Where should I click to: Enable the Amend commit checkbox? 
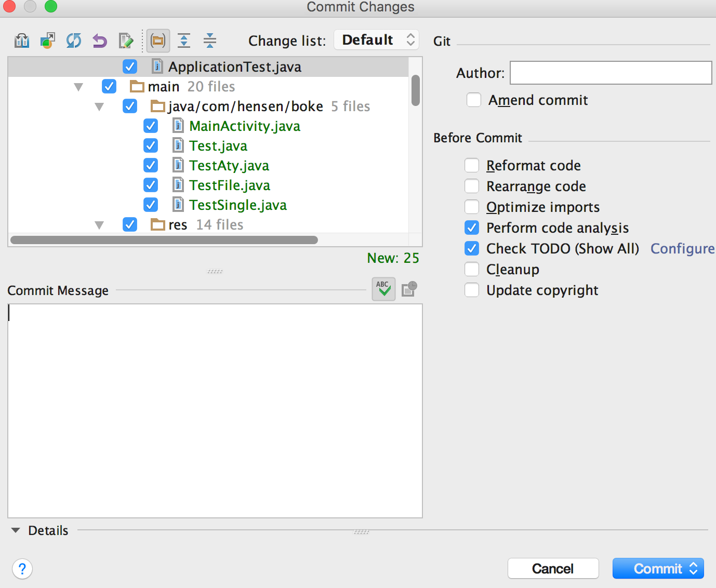pos(474,100)
